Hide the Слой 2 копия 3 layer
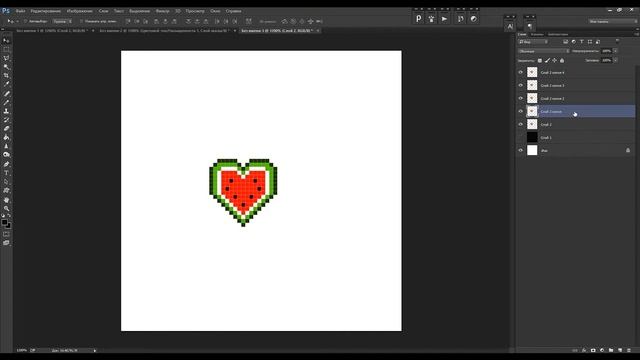 [520, 85]
